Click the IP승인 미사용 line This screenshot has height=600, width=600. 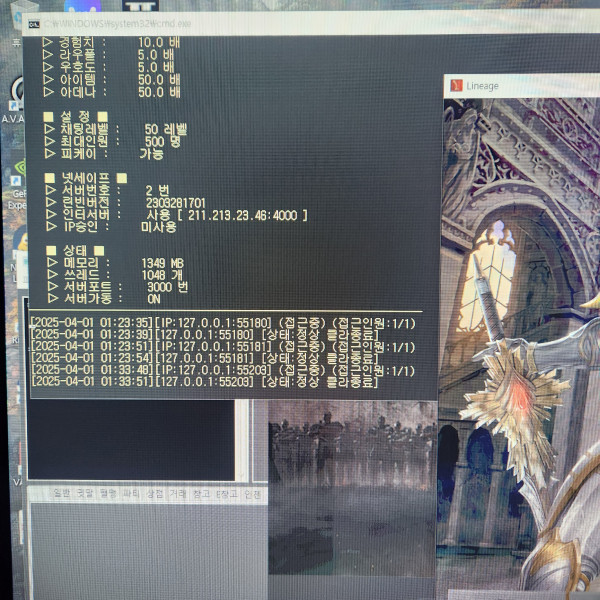click(111, 227)
